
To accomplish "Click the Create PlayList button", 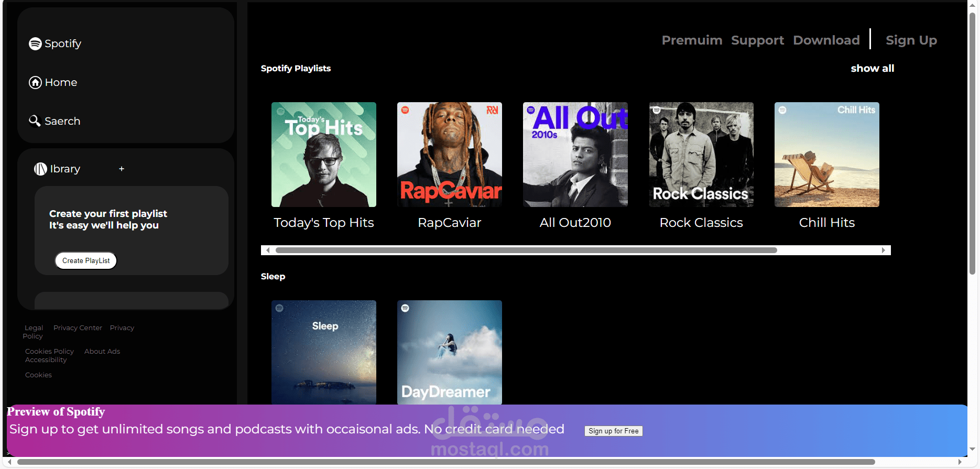I will (x=86, y=260).
